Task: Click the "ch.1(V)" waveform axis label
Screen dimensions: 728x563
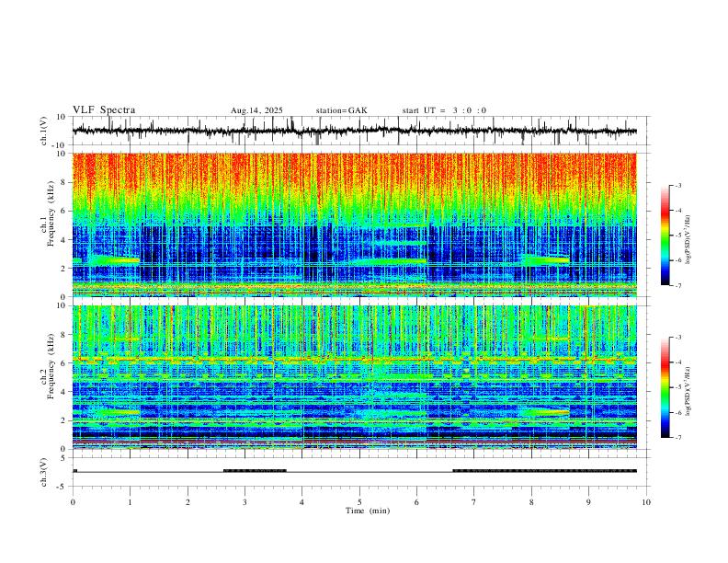Action: [44, 131]
